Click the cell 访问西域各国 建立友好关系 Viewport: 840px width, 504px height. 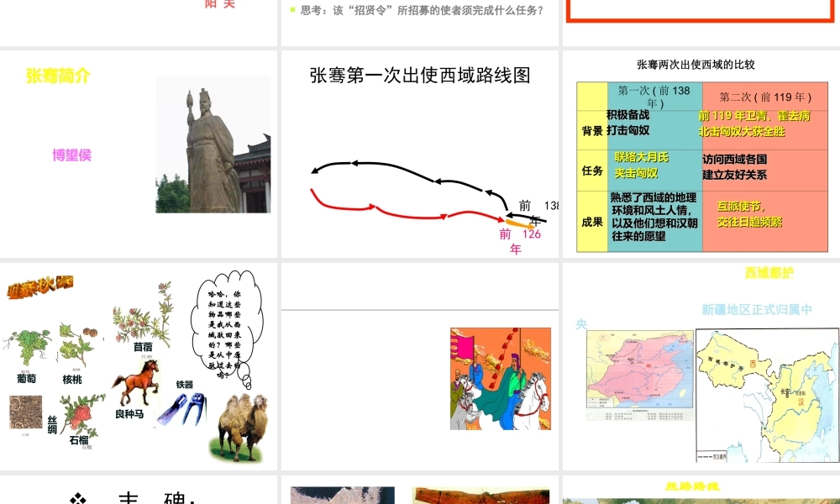pyautogui.click(x=734, y=167)
